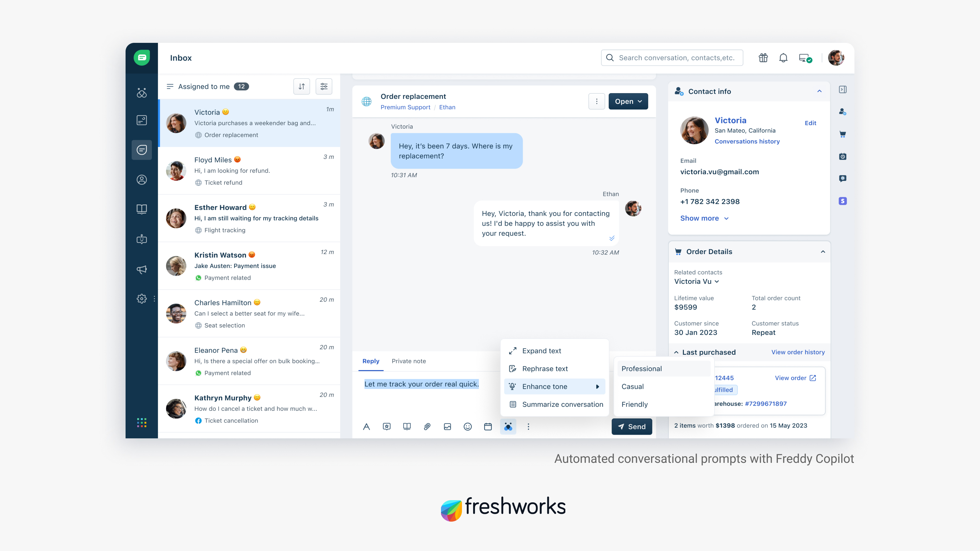Select Reply tab in message composer
This screenshot has width=980, height=551.
370,361
